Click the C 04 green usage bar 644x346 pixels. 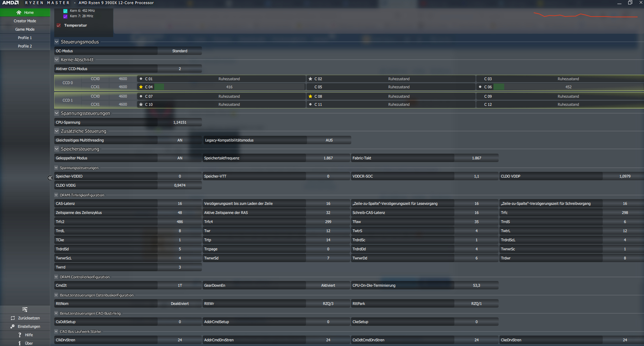[159, 87]
